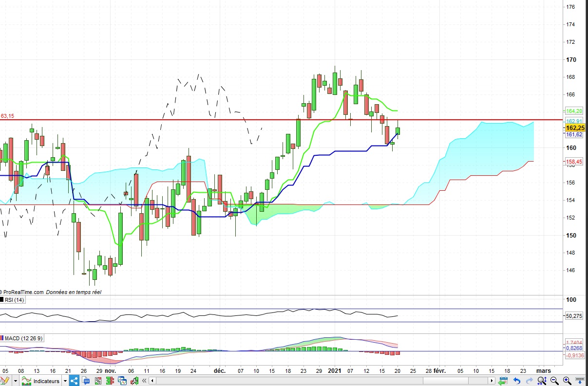The height and width of the screenshot is (386, 588).
Task: Click the auto-fit zoom magnifier with arrows
Action: [x=542, y=381]
